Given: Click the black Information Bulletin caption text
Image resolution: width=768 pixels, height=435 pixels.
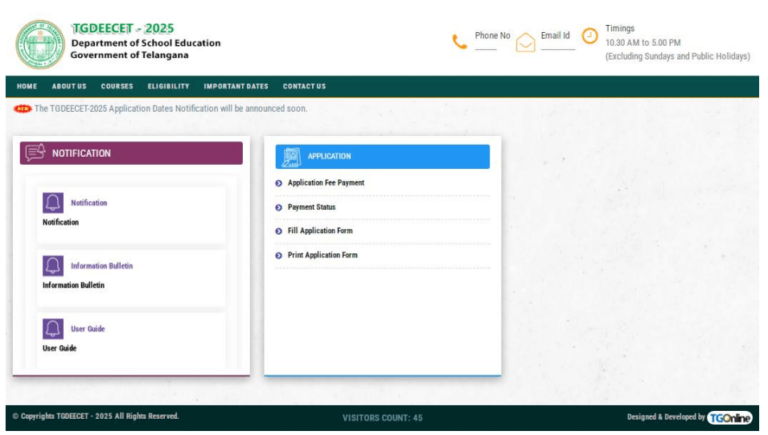Looking at the screenshot, I should point(73,286).
